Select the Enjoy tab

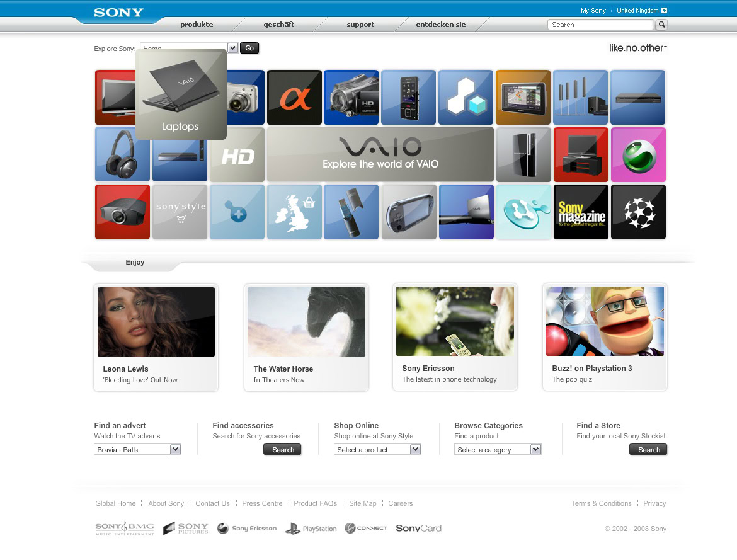point(135,263)
